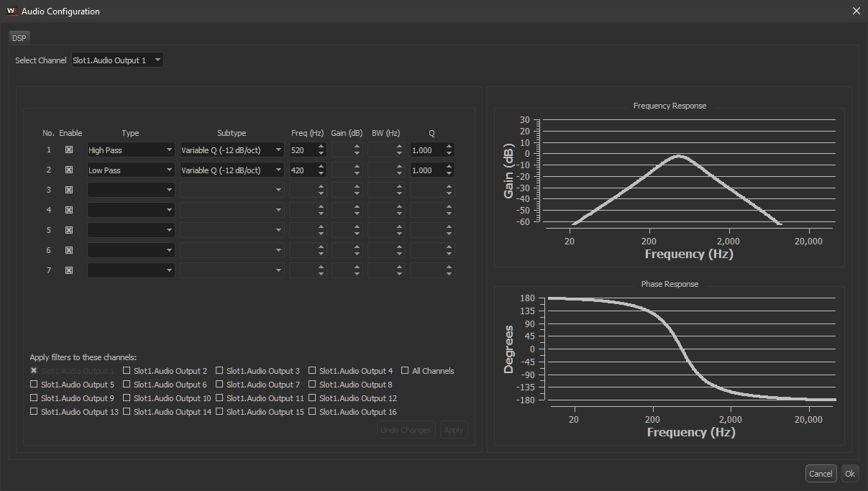Screen dimensions: 868x491
Task: Open the Select Channel dropdown
Action: click(x=117, y=60)
